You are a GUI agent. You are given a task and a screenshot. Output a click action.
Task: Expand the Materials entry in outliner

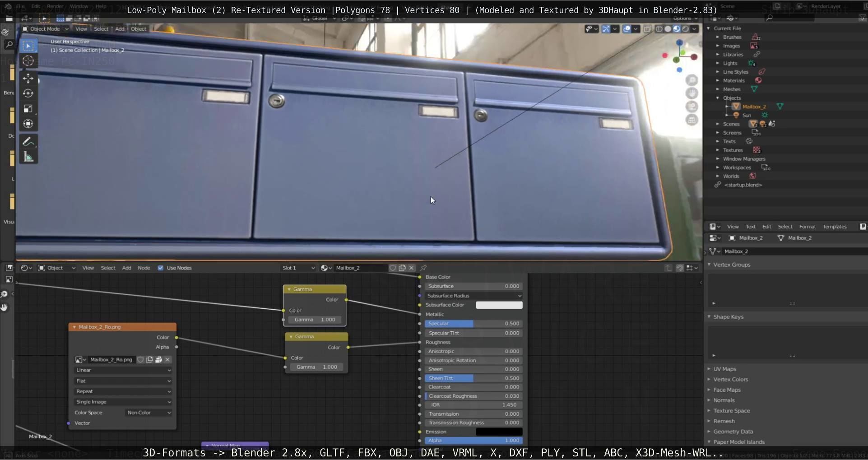click(x=718, y=80)
